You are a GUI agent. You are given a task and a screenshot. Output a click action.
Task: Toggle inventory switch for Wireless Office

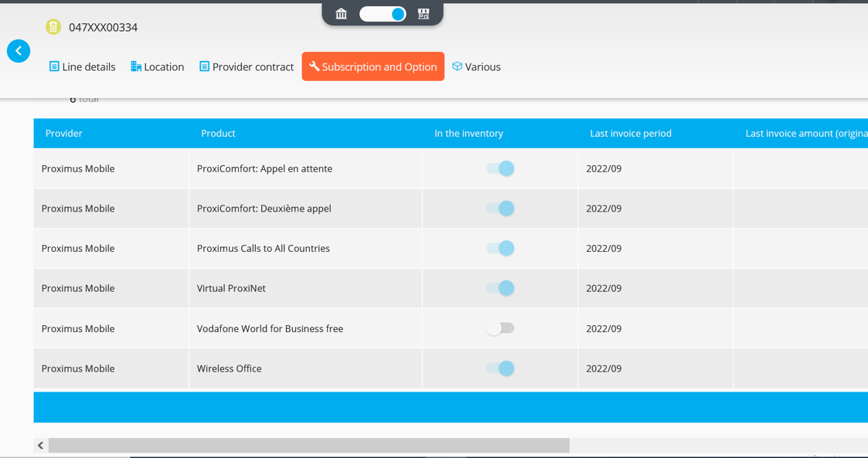(500, 368)
